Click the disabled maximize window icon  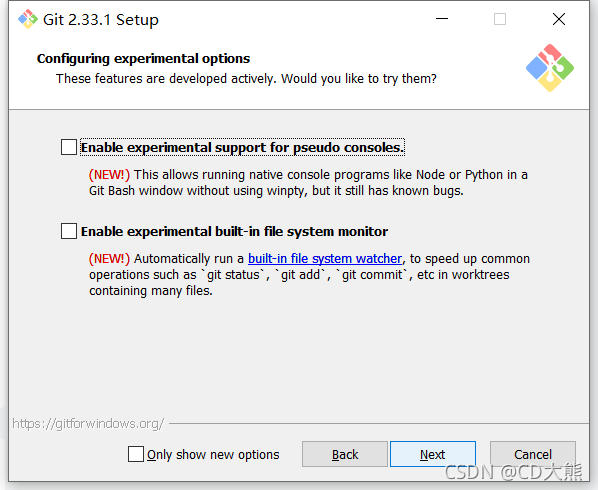(x=500, y=19)
